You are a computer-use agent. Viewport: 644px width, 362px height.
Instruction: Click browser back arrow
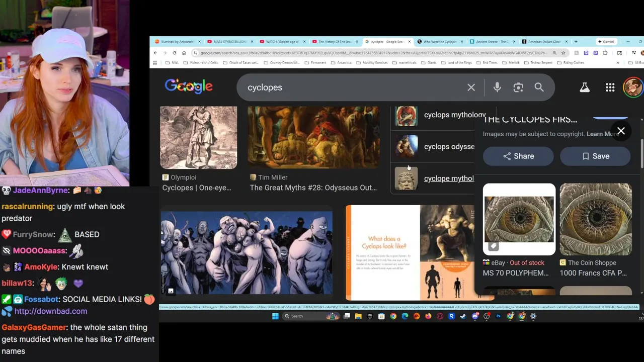coord(155,53)
